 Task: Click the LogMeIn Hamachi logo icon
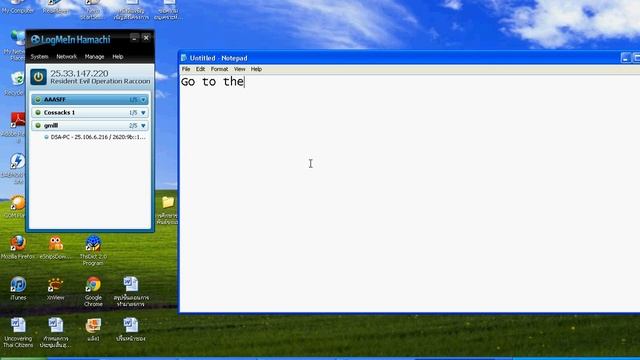tap(36, 40)
